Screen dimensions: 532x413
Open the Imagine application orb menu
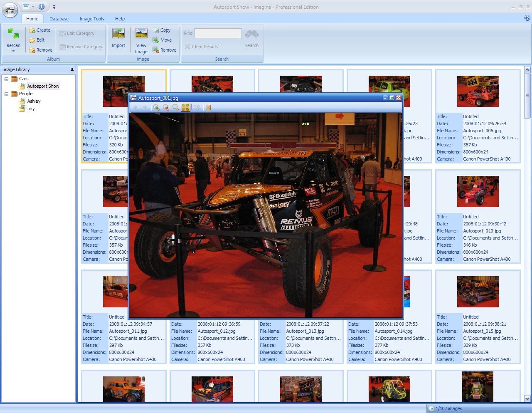coord(10,10)
